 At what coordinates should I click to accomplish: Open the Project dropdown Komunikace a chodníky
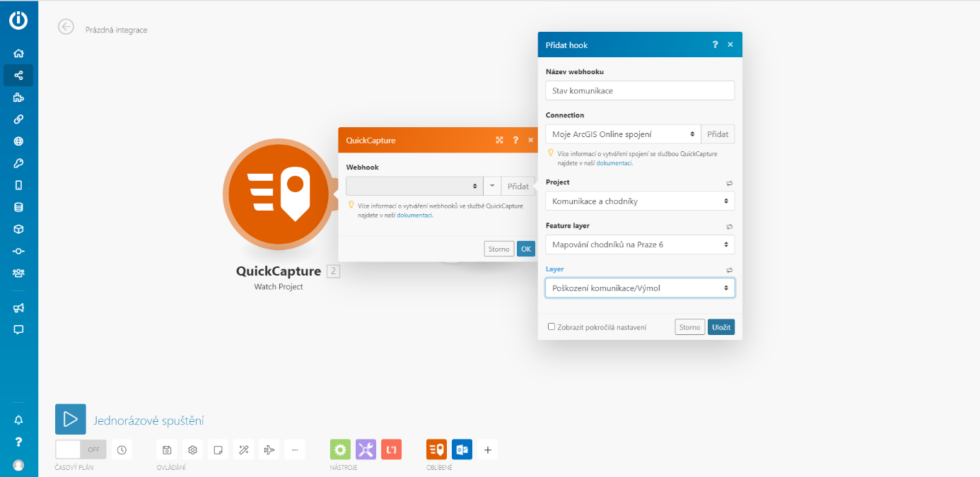pyautogui.click(x=640, y=201)
